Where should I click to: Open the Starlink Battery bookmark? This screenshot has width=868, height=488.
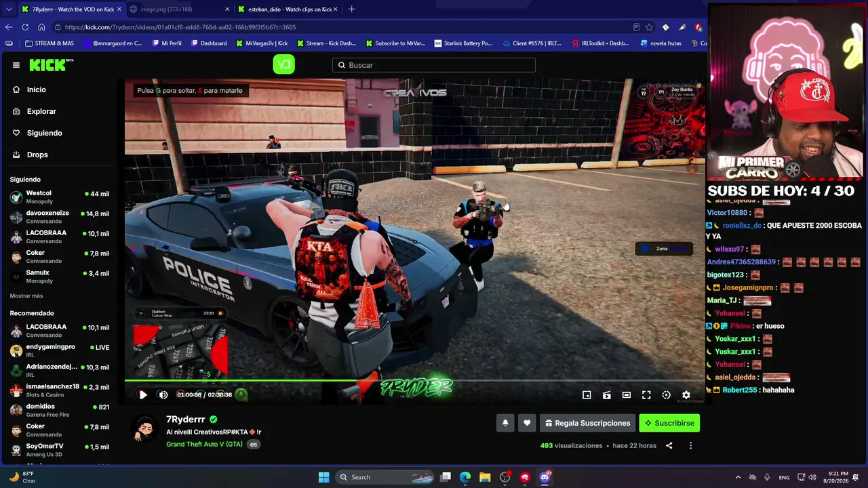click(463, 43)
